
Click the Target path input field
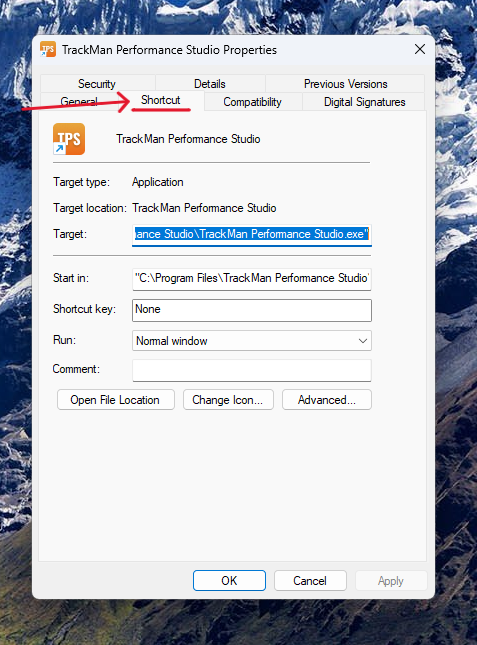[x=252, y=234]
